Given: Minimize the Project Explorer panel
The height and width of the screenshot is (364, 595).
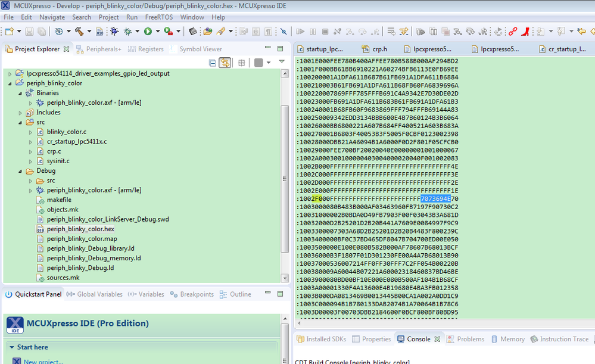Looking at the screenshot, I should [x=267, y=48].
